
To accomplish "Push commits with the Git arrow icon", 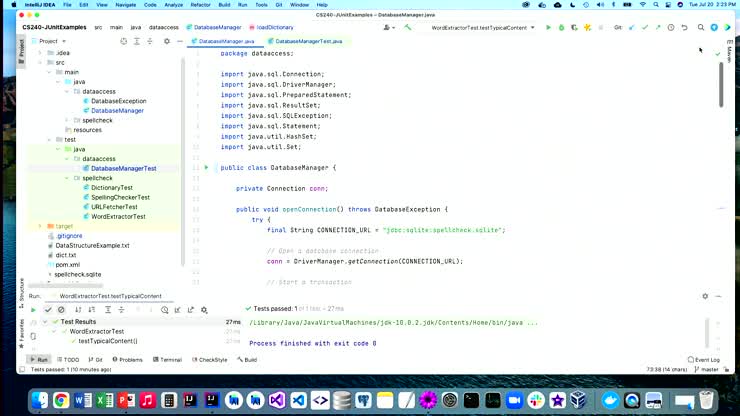I will 658,28.
